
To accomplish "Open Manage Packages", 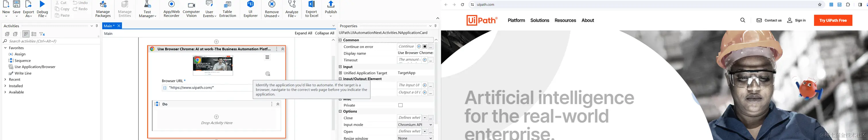I will pos(103,9).
